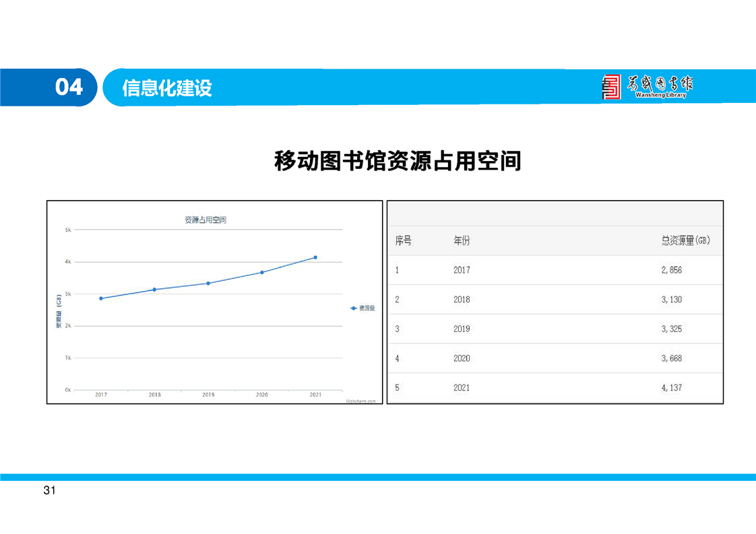Click the 2020 data point on line chart
The image size is (756, 534).
point(262,272)
